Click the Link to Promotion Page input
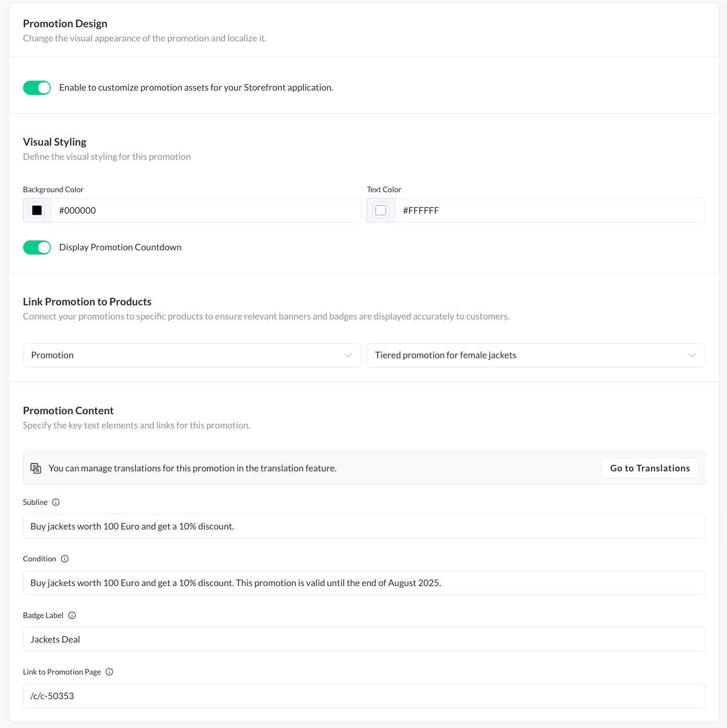Image resolution: width=727 pixels, height=728 pixels. pos(363,696)
